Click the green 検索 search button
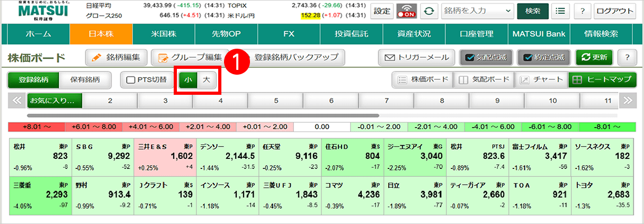Screen dimensions: 644x224 click(x=533, y=11)
